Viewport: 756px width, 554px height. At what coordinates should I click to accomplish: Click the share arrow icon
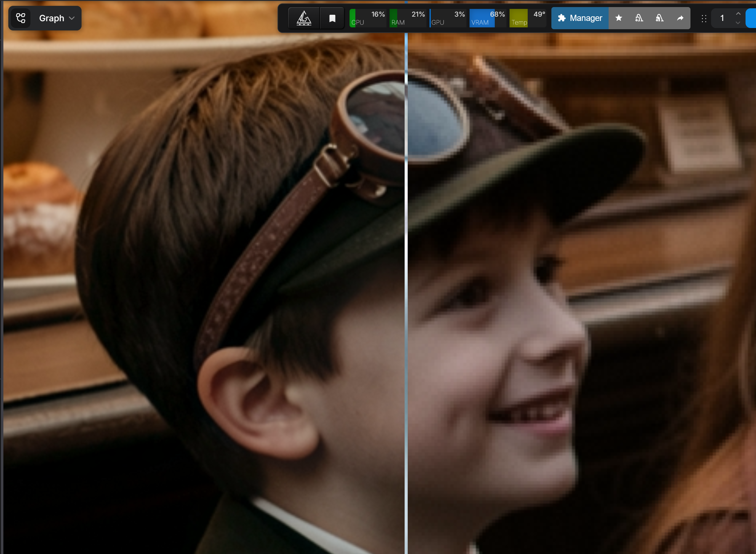(x=680, y=18)
